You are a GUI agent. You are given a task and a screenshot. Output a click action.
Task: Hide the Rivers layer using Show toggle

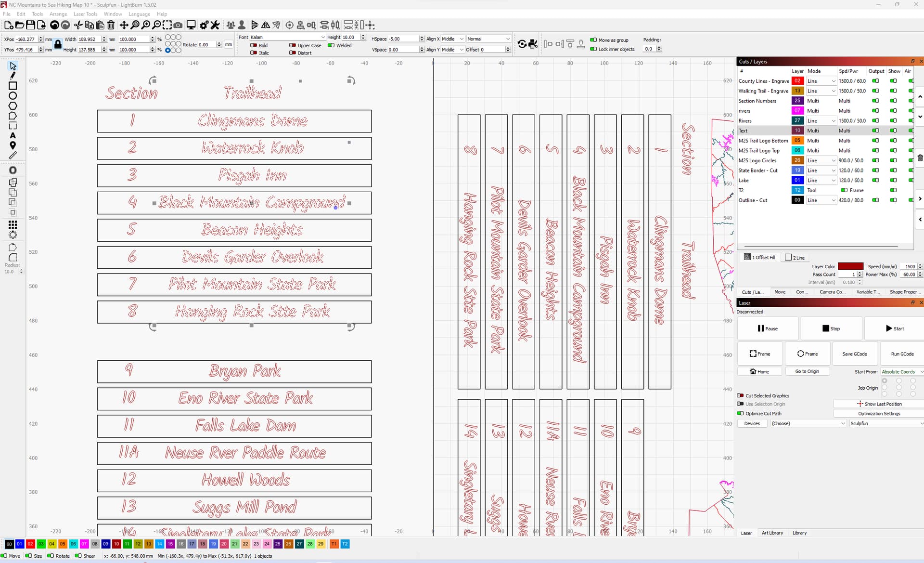[x=893, y=121]
